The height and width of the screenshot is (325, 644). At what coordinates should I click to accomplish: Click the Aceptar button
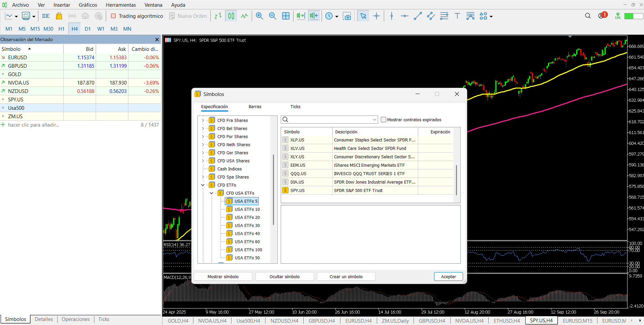[x=448, y=277]
